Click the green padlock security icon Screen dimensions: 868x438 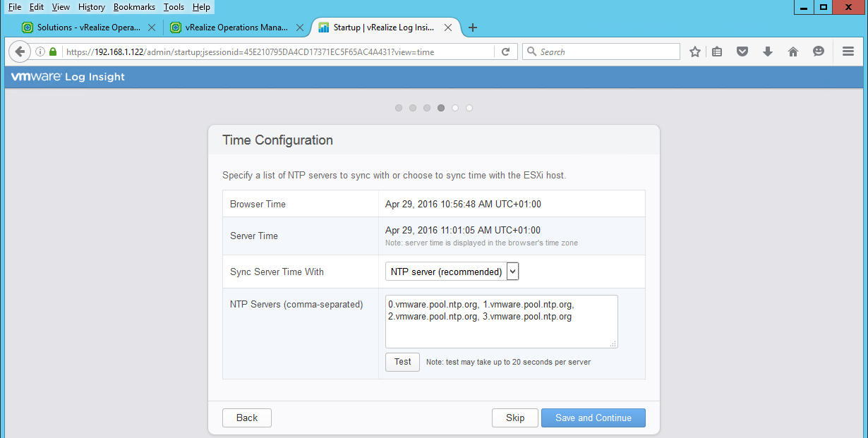click(x=52, y=51)
